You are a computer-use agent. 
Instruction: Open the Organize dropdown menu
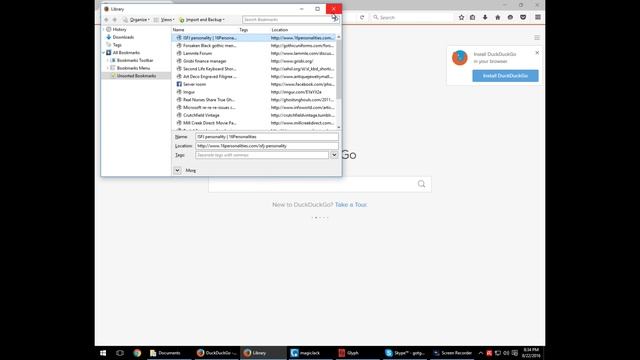click(137, 20)
